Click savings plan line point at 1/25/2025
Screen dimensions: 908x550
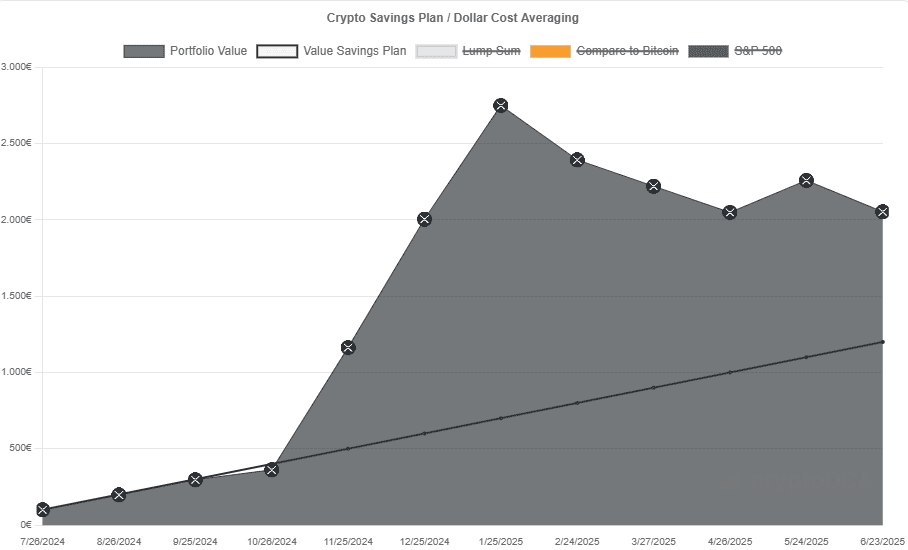pos(501,418)
